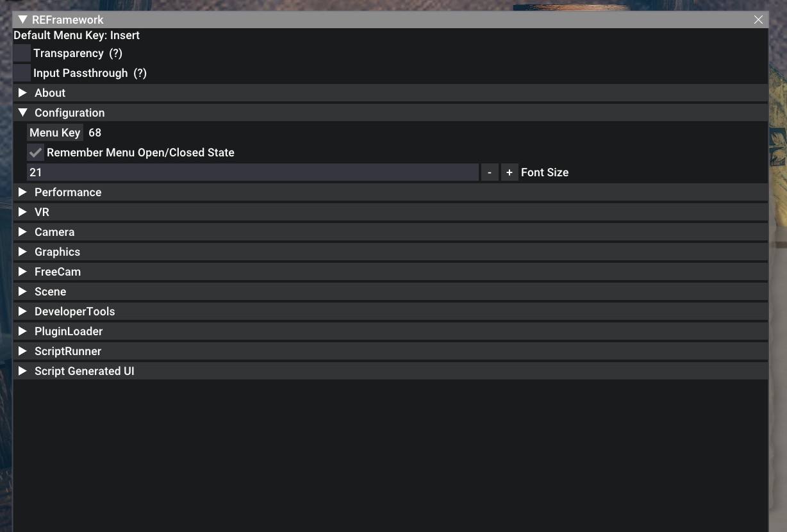Viewport: 787px width, 532px height.
Task: Click the "Default Menu Key: Insert" text
Action: (77, 35)
